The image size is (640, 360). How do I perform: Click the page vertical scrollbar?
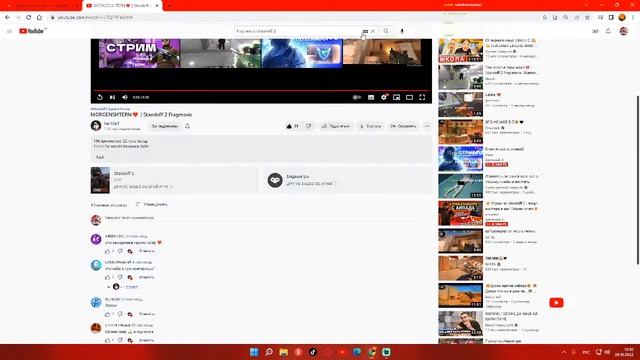[x=638, y=180]
